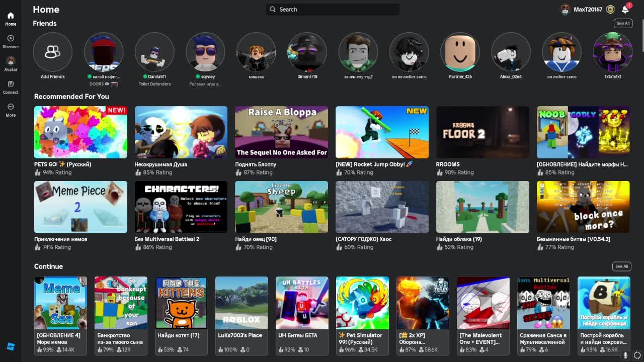
Task: Open the friend avatar labeled 'зачем ему ттд?'
Action: click(x=358, y=52)
